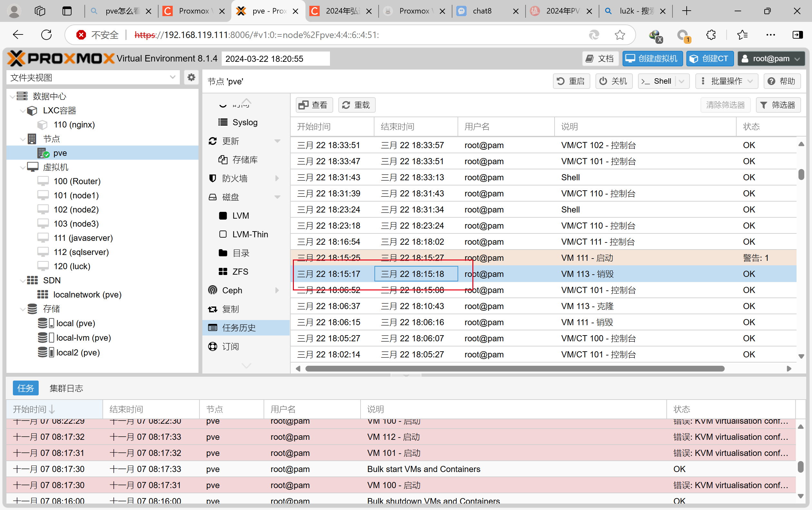Bookmark page with the star icon
Viewport: 812px width, 510px height.
pos(619,35)
